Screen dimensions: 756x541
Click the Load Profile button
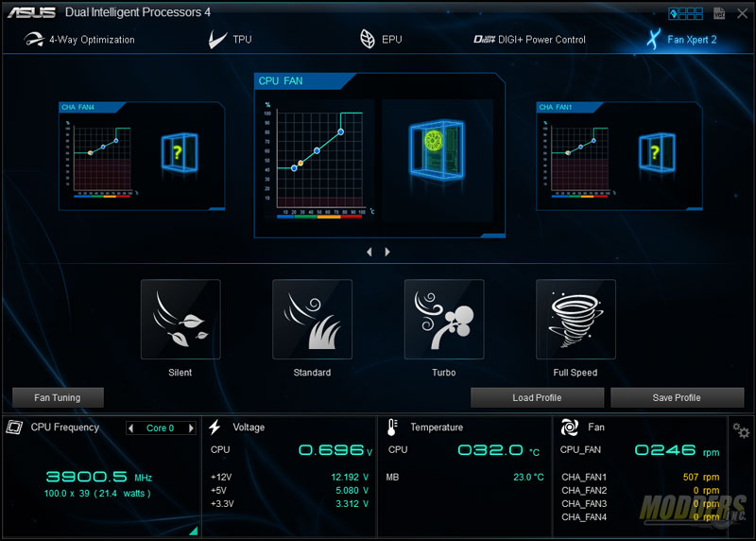pyautogui.click(x=537, y=397)
